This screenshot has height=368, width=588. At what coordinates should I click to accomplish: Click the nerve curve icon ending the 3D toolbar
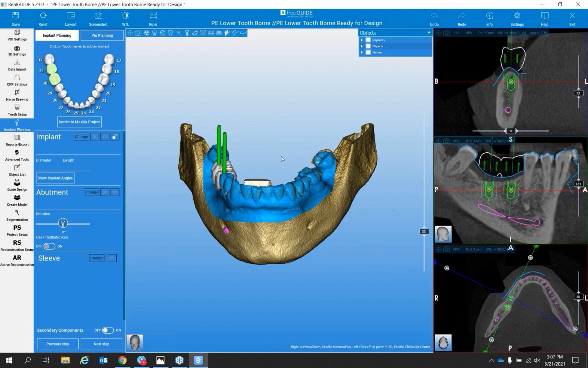243,33
